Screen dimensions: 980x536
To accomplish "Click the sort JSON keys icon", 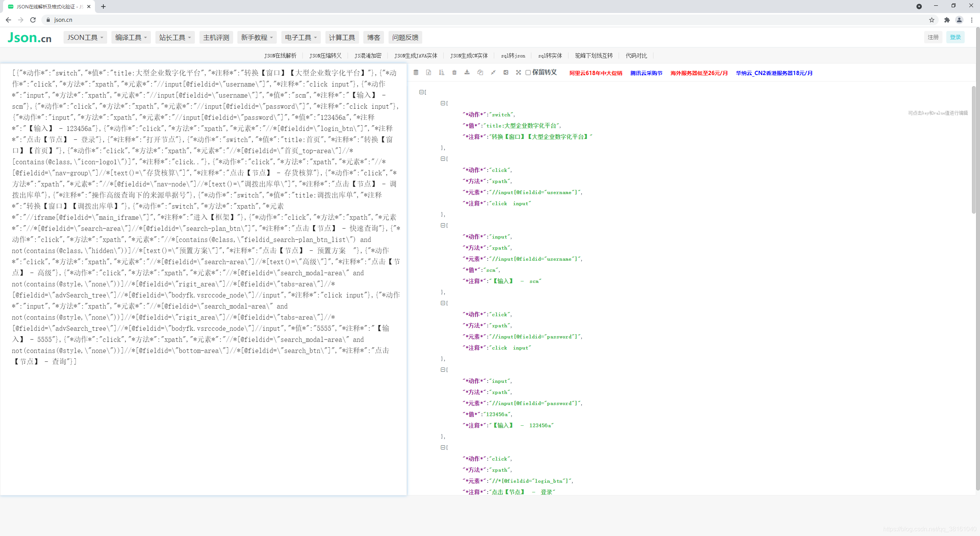I will 441,72.
